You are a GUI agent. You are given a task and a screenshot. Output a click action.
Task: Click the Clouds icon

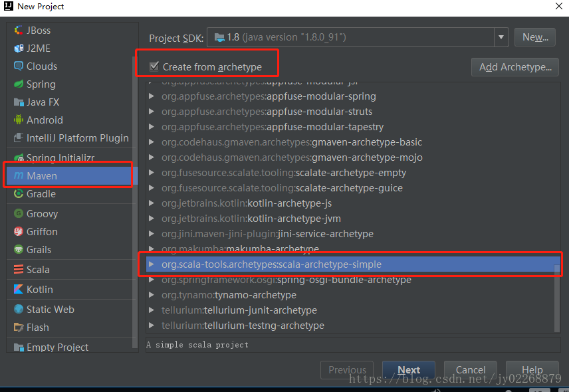[19, 66]
